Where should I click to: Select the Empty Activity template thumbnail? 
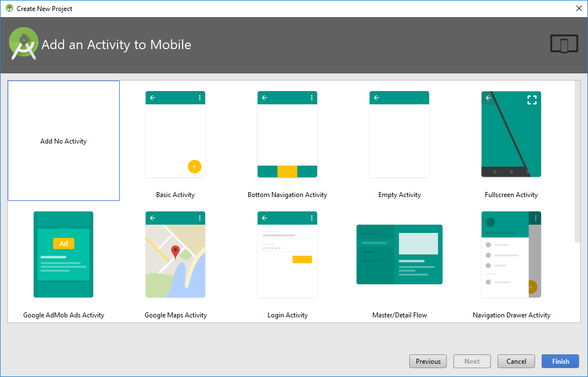tap(399, 134)
